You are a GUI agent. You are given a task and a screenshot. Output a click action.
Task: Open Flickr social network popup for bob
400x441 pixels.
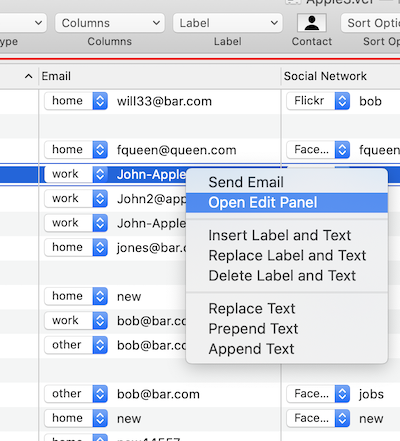tap(318, 101)
